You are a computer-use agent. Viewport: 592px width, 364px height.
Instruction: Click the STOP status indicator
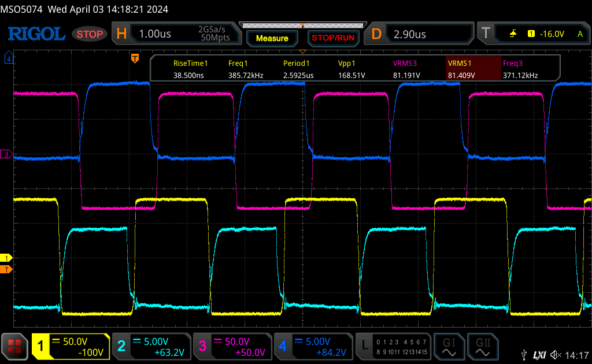[90, 34]
